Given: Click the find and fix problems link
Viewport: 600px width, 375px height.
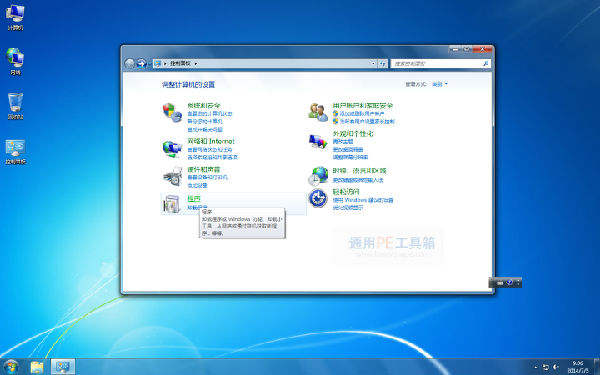Looking at the screenshot, I should tap(205, 129).
